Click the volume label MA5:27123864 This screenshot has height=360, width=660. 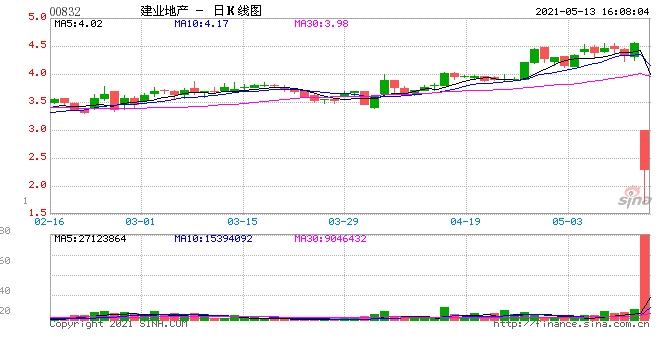(x=90, y=239)
